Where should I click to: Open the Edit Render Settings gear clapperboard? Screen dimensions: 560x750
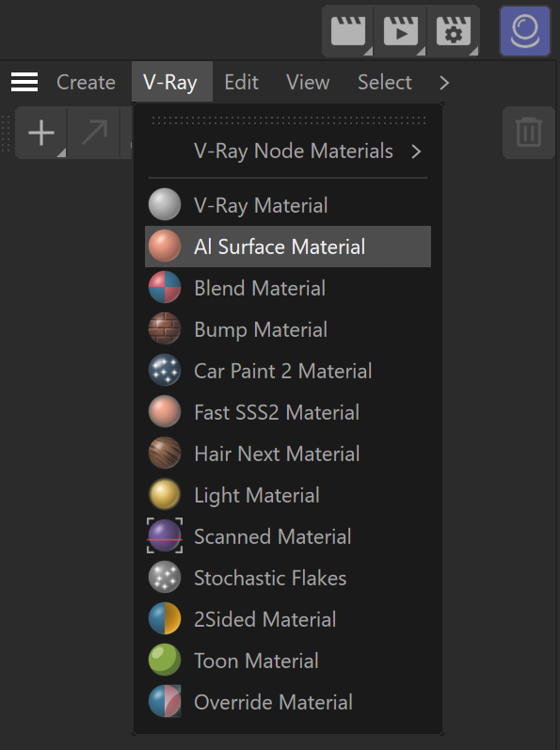454,32
